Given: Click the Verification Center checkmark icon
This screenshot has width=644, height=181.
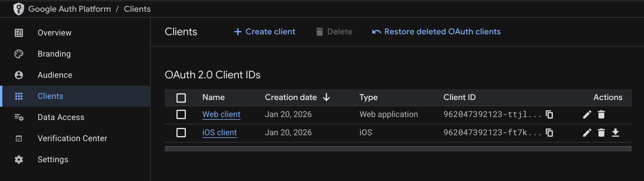Looking at the screenshot, I should [19, 138].
